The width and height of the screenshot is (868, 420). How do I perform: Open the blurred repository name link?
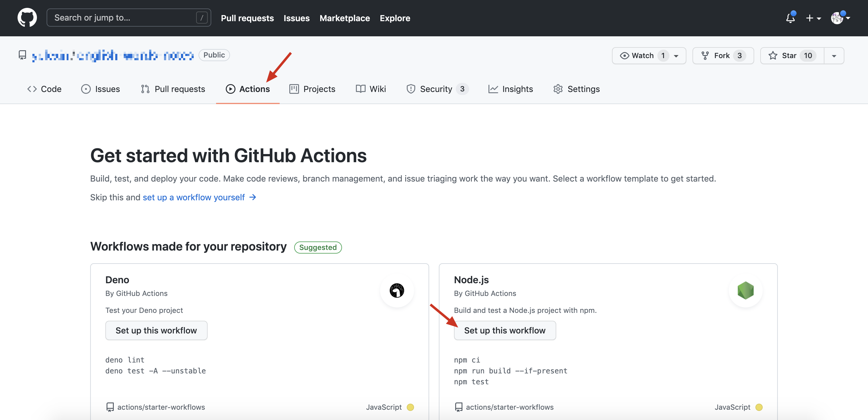[113, 55]
